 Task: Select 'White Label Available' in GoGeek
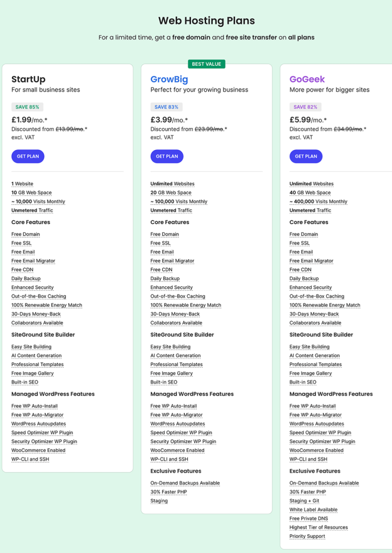point(313,510)
